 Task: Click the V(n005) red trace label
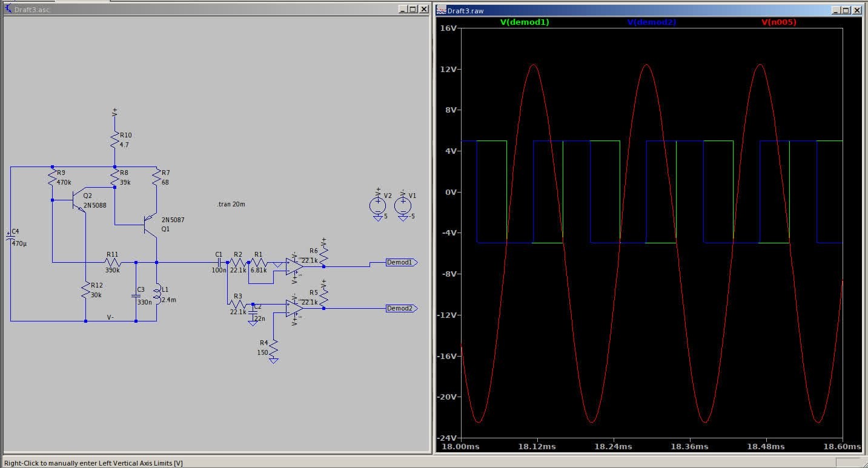(x=778, y=22)
